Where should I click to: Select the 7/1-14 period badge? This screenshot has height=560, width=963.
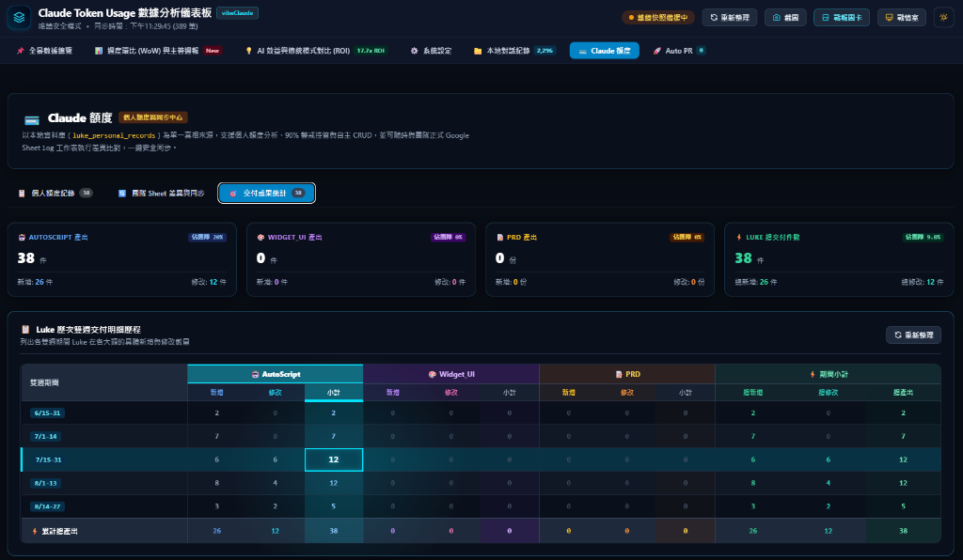46,436
